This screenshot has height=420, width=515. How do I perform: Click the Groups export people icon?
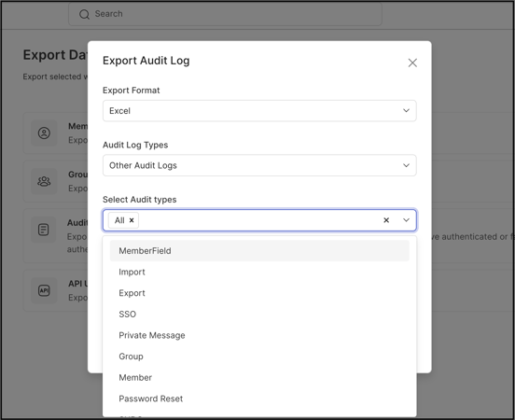[44, 181]
